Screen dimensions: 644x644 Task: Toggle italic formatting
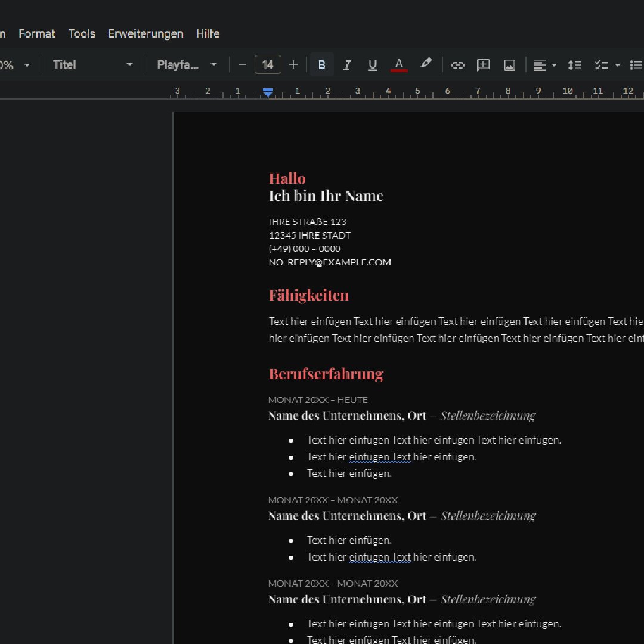pyautogui.click(x=347, y=65)
